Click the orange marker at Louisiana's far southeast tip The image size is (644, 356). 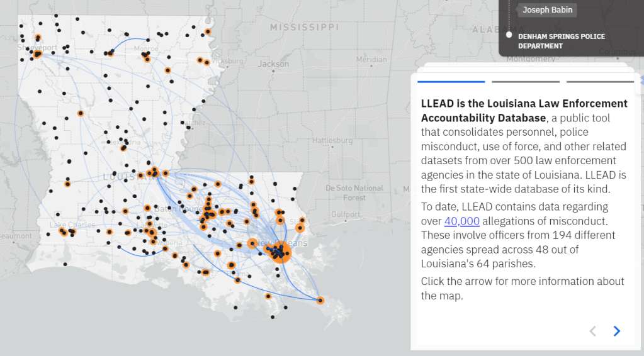tap(320, 301)
